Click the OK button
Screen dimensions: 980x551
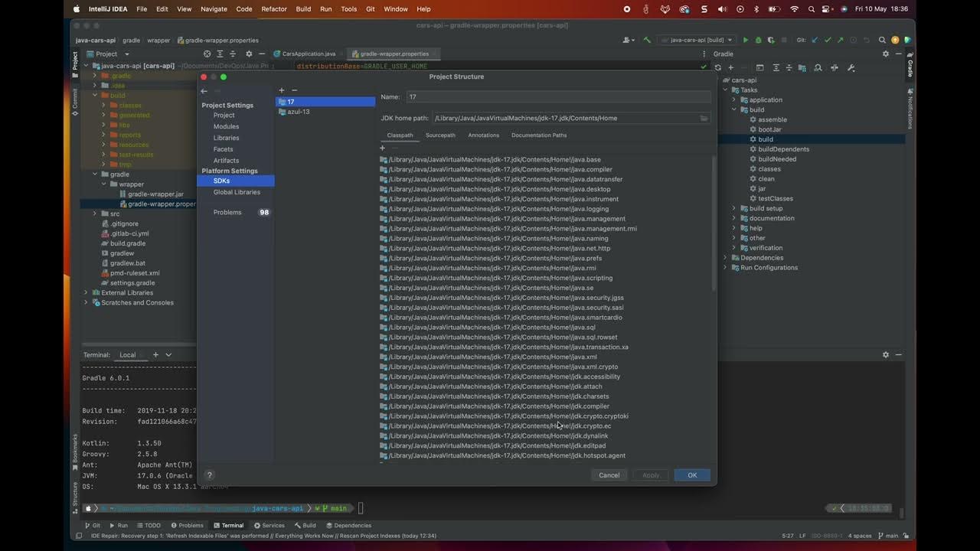692,475
